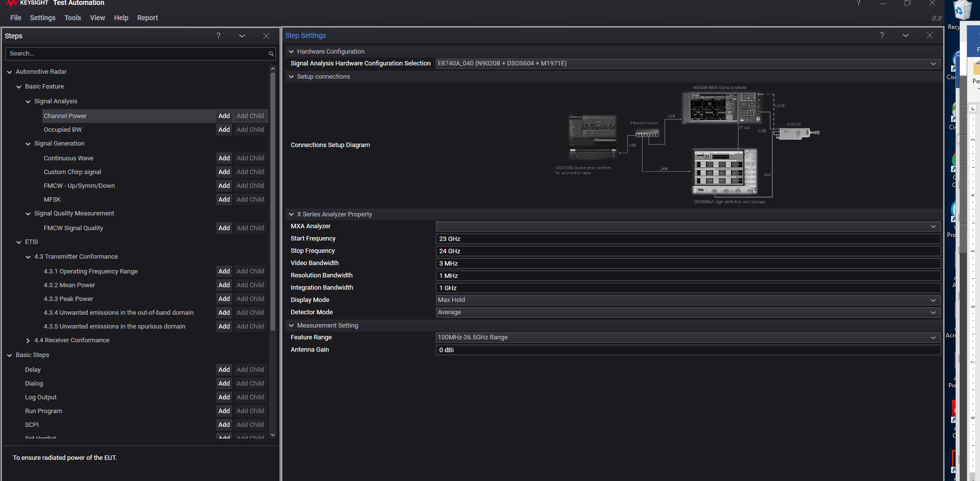This screenshot has height=481, width=980.
Task: Click the Start Frequency field
Action: (x=688, y=239)
